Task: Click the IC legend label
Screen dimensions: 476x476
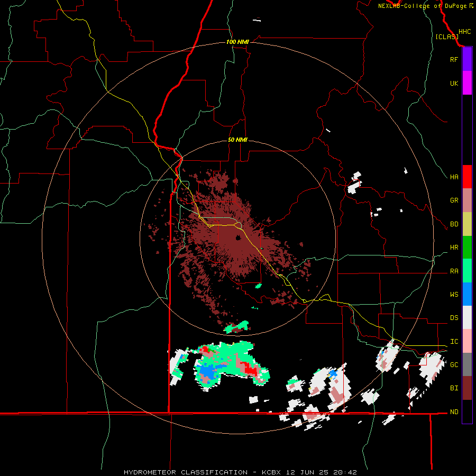Action: point(454,342)
